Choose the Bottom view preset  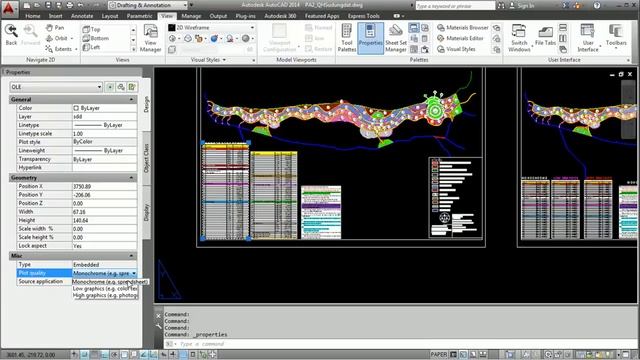[x=96, y=38]
